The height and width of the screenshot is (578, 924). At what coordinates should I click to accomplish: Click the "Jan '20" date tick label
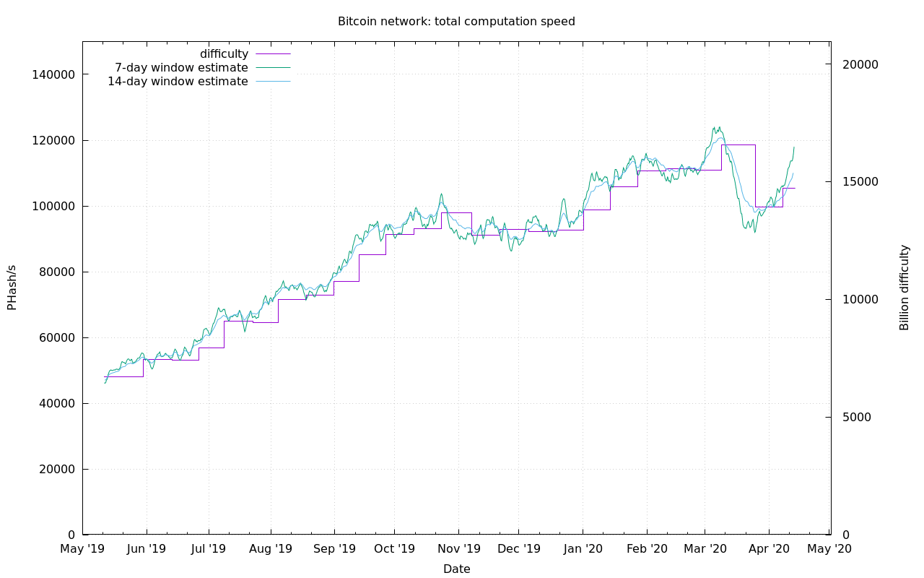click(x=583, y=549)
